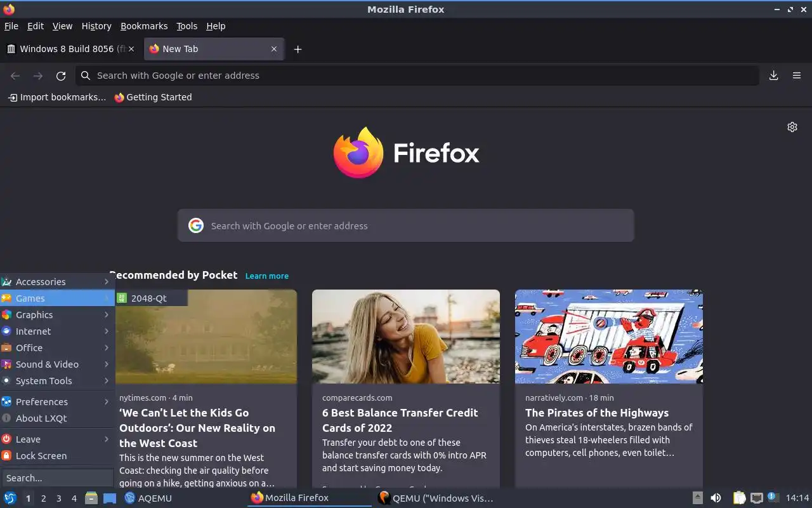Open the View menu
This screenshot has height=508, width=812.
[62, 26]
